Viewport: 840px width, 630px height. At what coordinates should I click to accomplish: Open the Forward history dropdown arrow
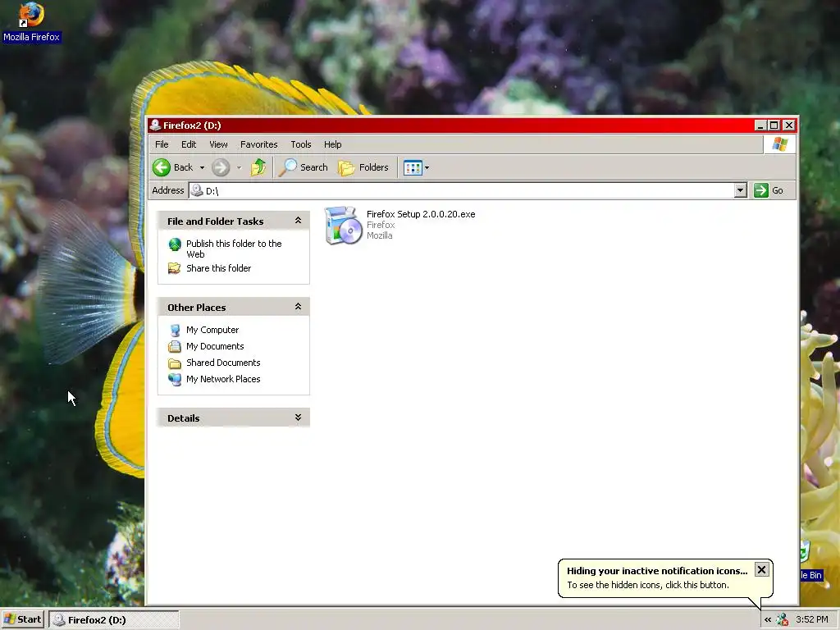pyautogui.click(x=239, y=167)
